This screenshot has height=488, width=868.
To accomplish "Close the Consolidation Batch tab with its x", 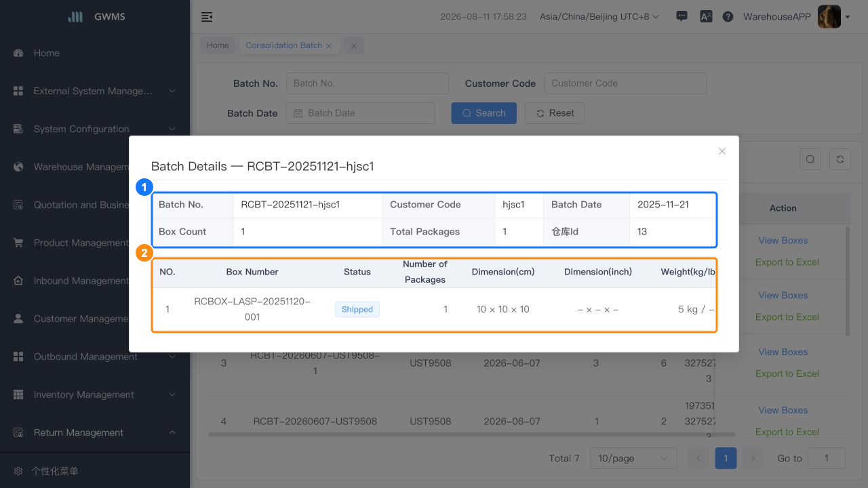I will (x=329, y=45).
